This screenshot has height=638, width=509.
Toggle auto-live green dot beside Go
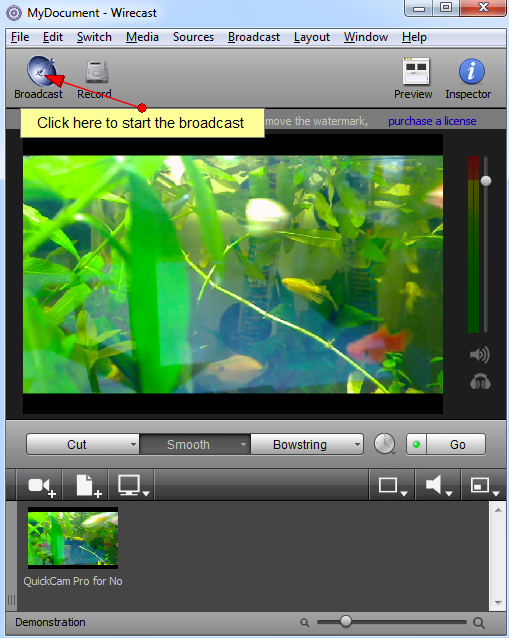[416, 444]
